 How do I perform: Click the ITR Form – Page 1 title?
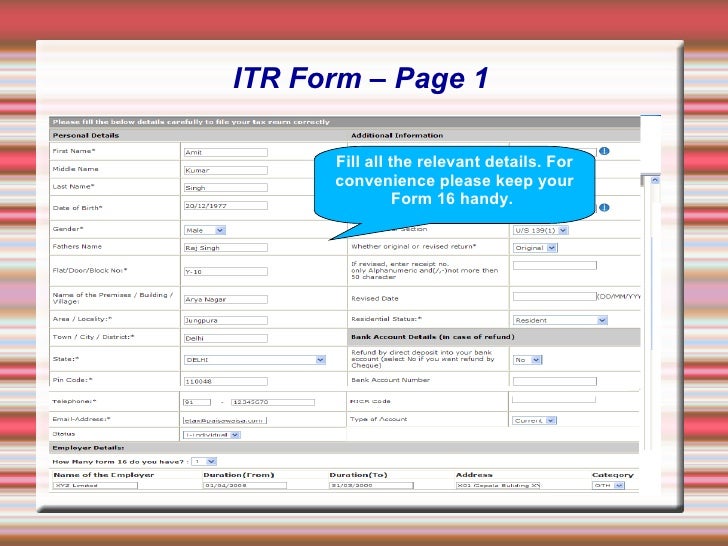(x=361, y=78)
